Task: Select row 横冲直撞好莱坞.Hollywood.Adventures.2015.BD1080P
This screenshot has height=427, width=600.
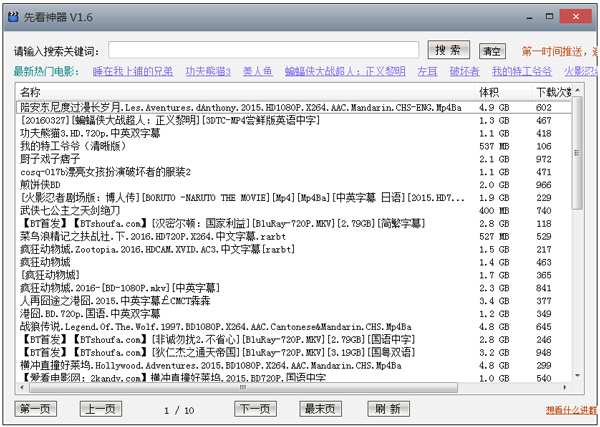Action: 294,365
